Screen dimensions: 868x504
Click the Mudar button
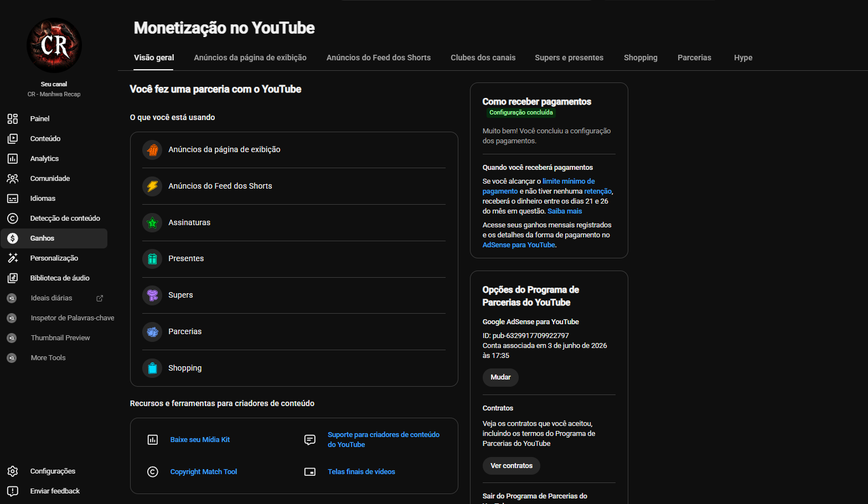500,377
